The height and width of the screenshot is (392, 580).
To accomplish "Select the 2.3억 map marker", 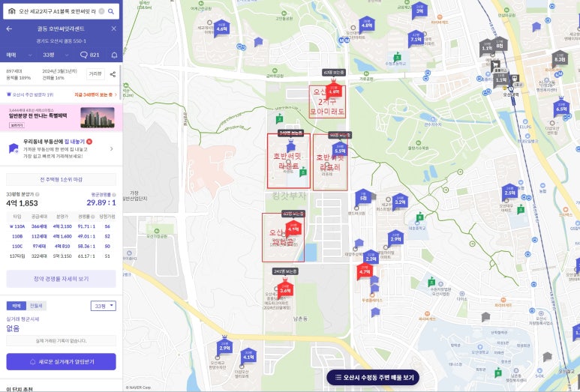I will (371, 258).
